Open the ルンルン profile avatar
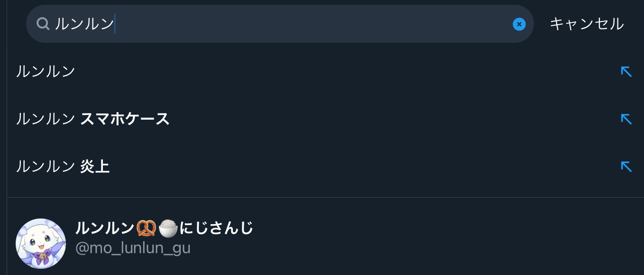 click(41, 243)
